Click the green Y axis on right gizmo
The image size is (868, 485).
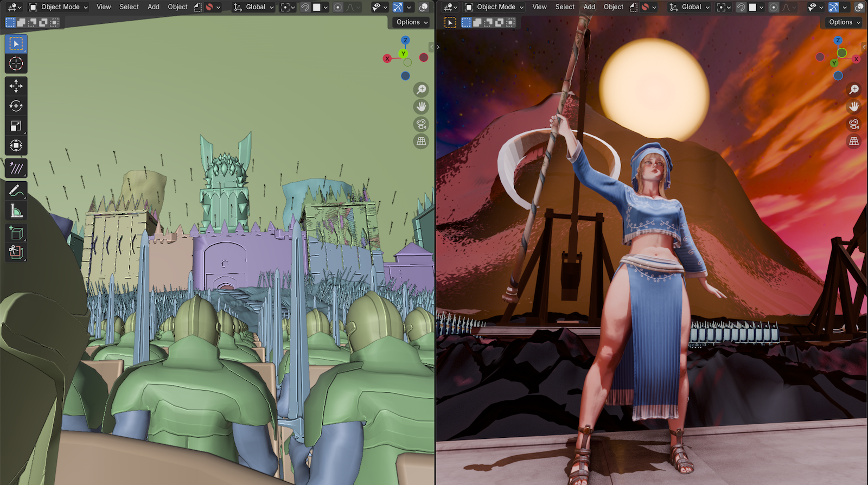click(x=834, y=63)
